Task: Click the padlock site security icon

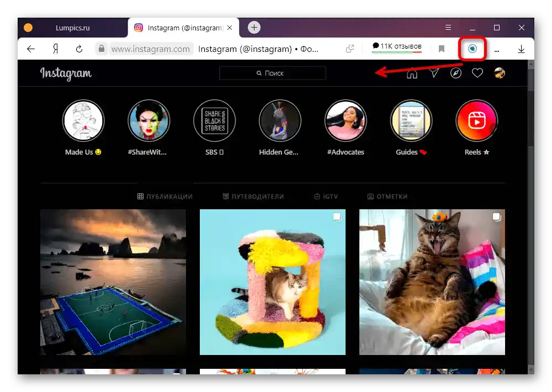Action: 102,49
